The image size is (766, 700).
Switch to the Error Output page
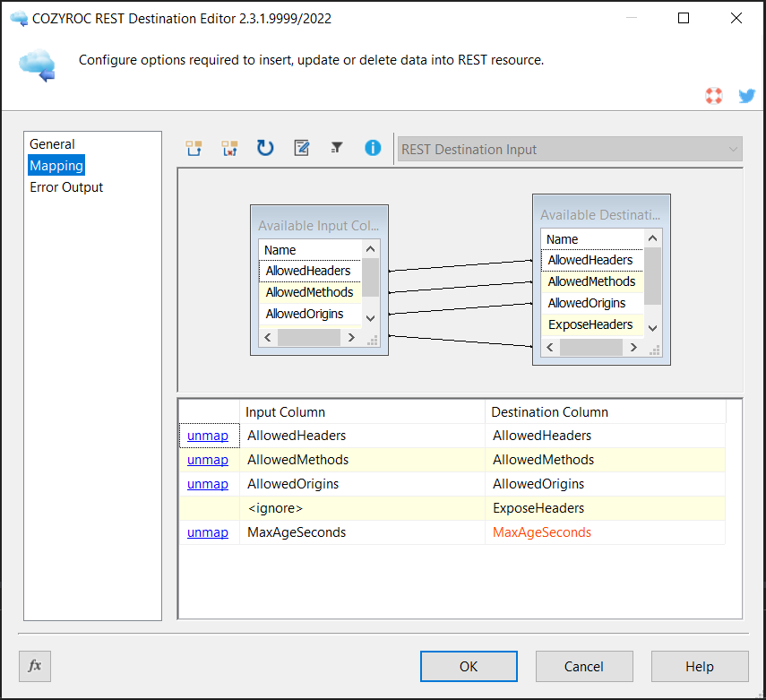point(66,187)
